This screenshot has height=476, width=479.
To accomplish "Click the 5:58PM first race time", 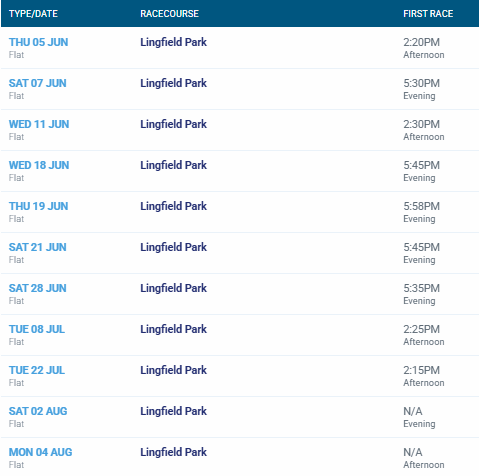I will tap(422, 206).
